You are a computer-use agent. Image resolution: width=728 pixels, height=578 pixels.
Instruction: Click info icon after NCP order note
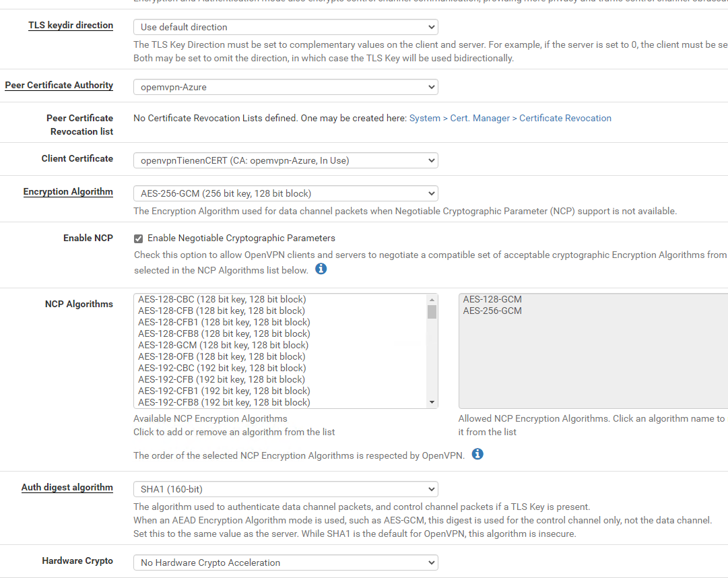[477, 454]
